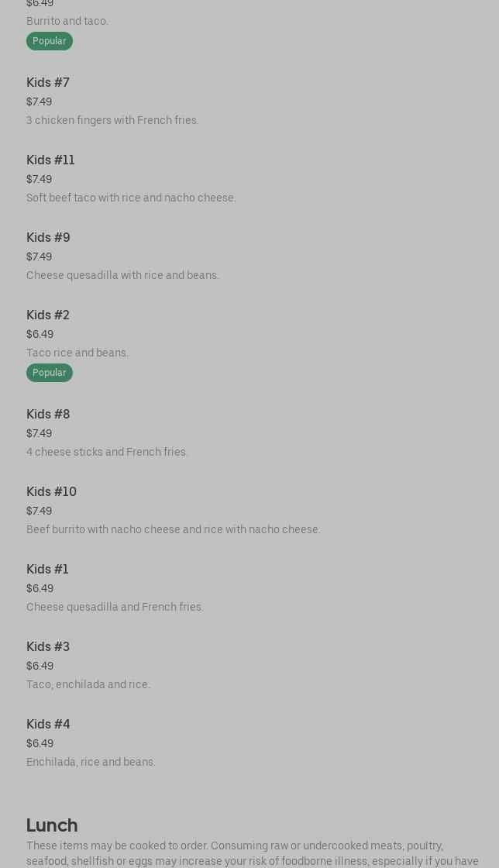Select the Kids #11 menu item
The height and width of the screenshot is (868, 499).
click(x=50, y=160)
